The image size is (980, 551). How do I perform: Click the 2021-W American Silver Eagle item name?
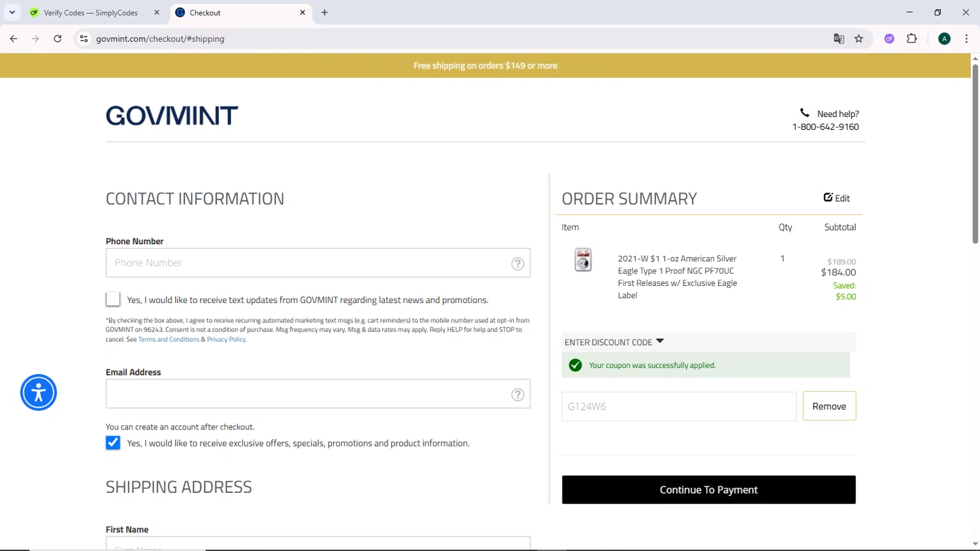tap(678, 277)
